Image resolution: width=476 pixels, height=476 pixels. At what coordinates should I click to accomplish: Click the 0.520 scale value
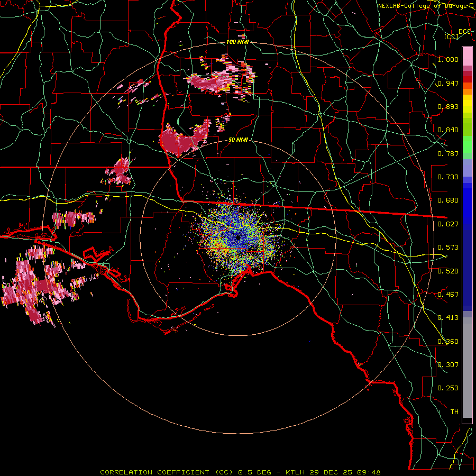(448, 271)
